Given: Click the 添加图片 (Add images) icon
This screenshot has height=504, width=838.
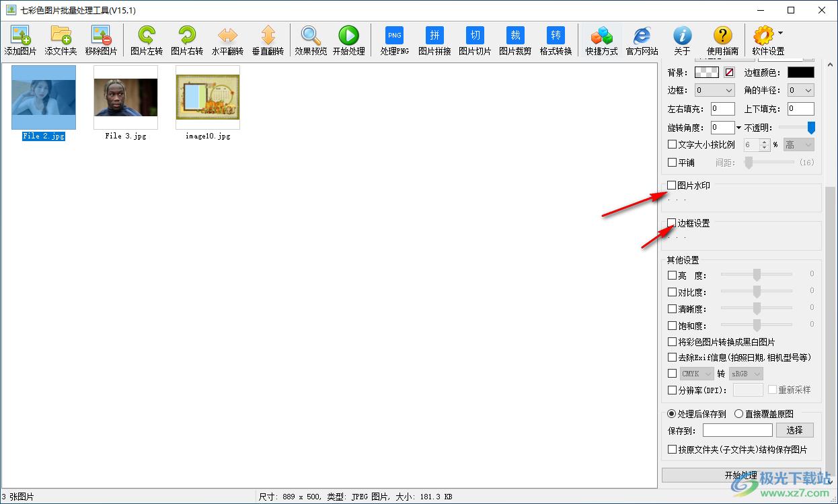Looking at the screenshot, I should click(x=20, y=36).
